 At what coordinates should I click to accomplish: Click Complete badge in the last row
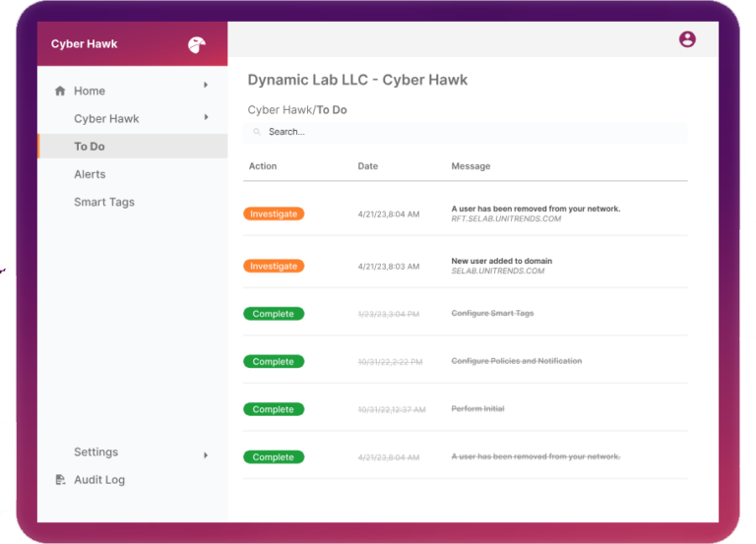tap(274, 456)
